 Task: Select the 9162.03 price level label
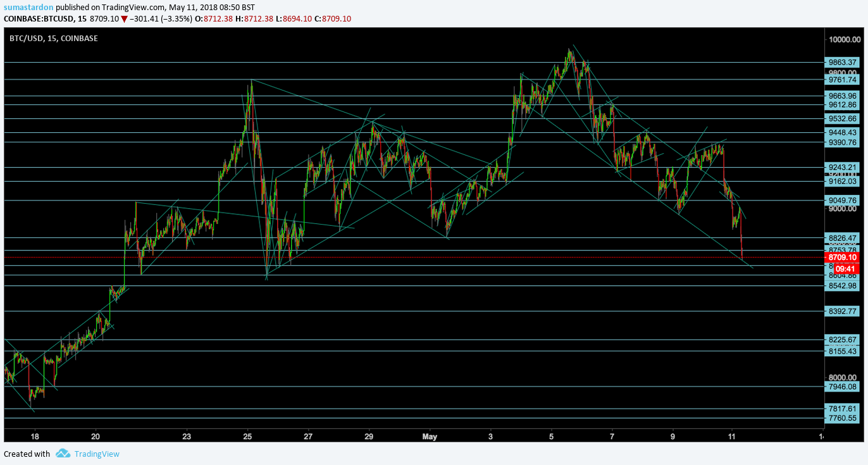click(x=843, y=182)
